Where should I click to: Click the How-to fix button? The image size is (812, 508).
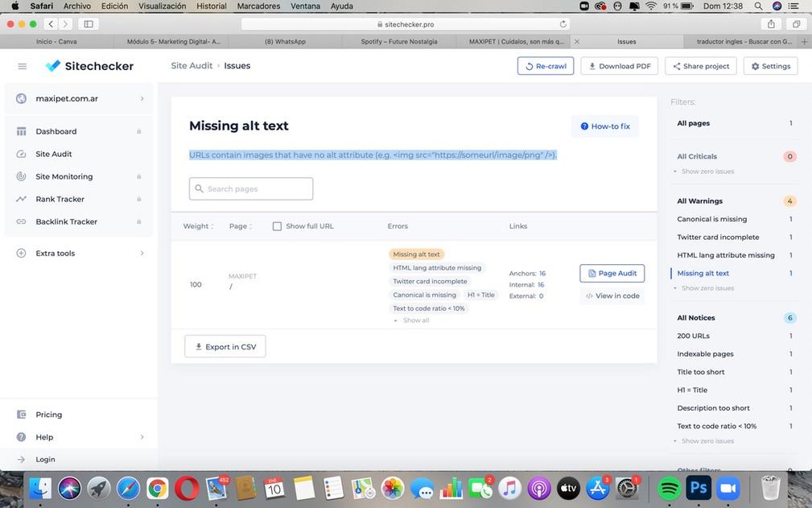pos(605,126)
